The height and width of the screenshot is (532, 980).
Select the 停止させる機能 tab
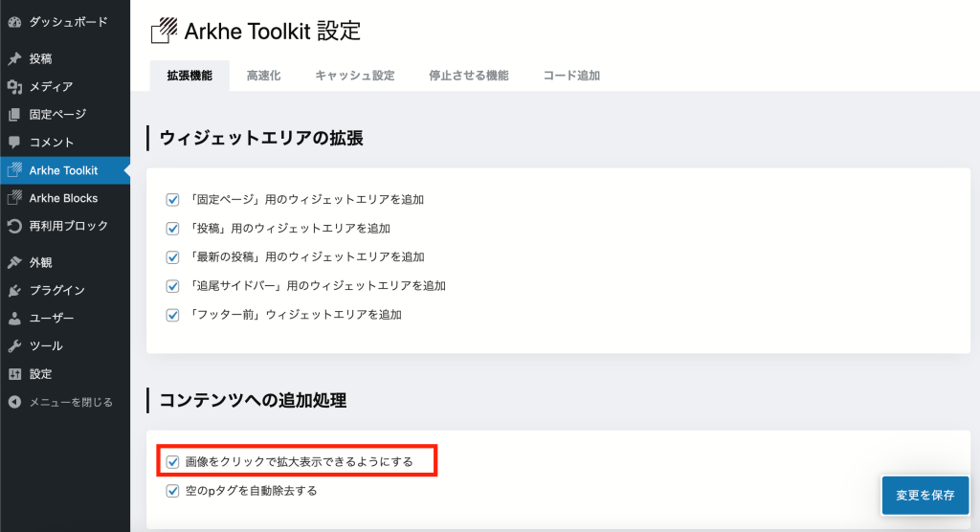[468, 76]
